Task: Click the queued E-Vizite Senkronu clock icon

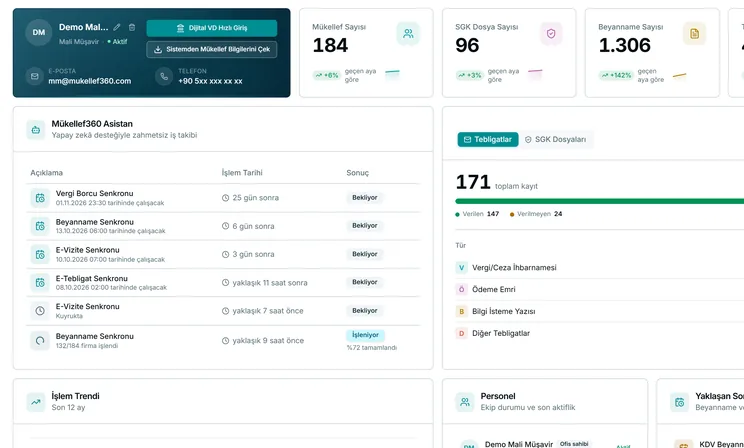Action: pyautogui.click(x=40, y=311)
